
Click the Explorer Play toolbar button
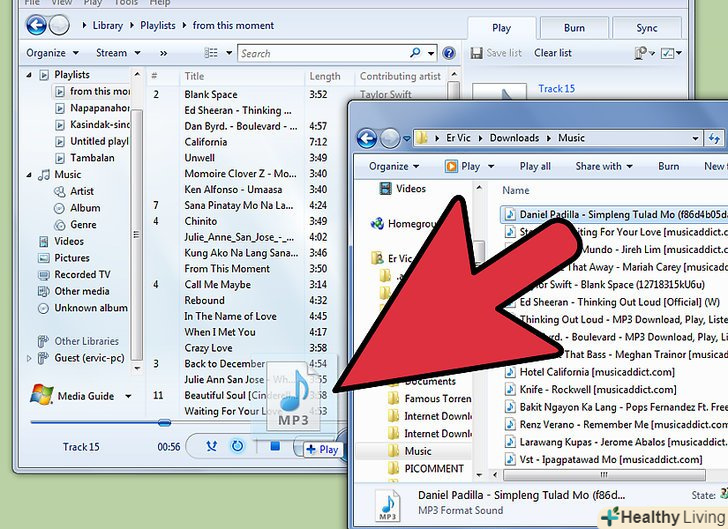pyautogui.click(x=462, y=166)
